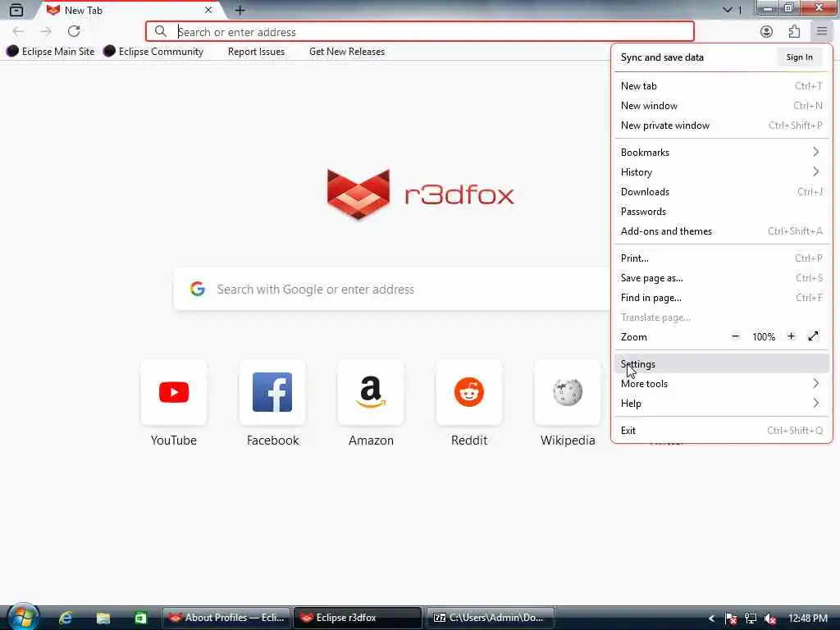Screen dimensions: 840x630
Task: Click magnifier icon in address bar
Action: (160, 32)
